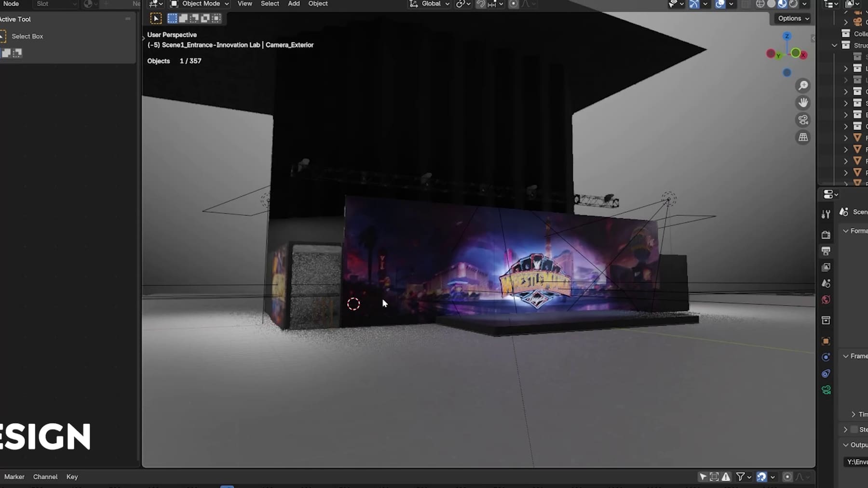Switch to Solid viewport shading
This screenshot has width=868, height=488.
click(x=771, y=4)
